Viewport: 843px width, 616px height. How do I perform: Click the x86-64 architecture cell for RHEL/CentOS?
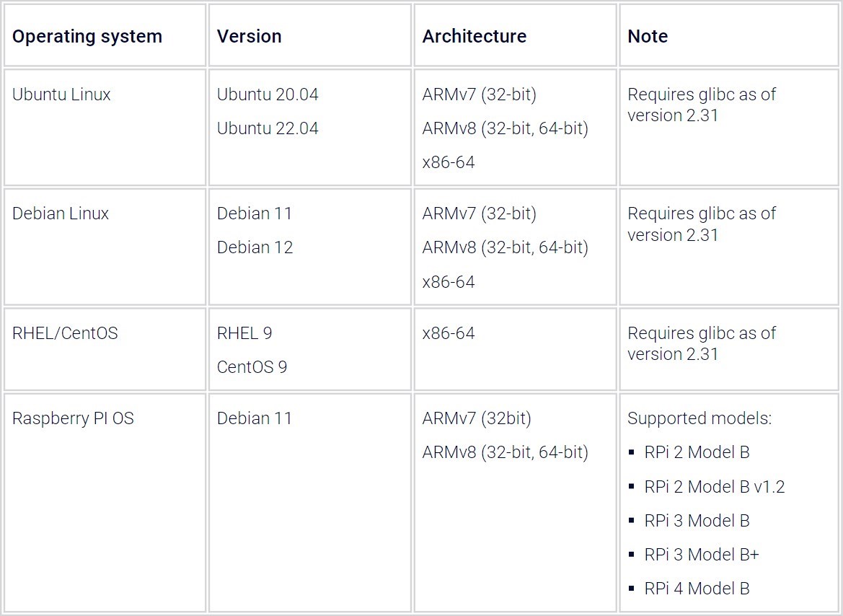pos(449,333)
